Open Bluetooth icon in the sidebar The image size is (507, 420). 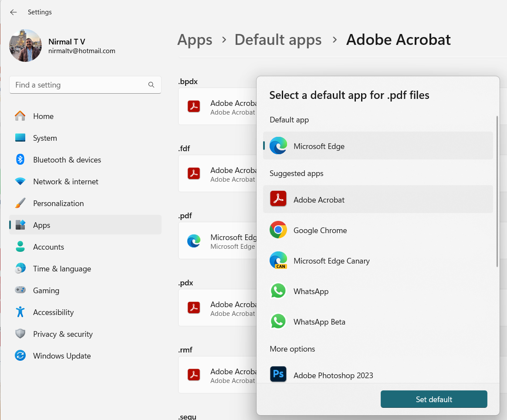tap(20, 159)
